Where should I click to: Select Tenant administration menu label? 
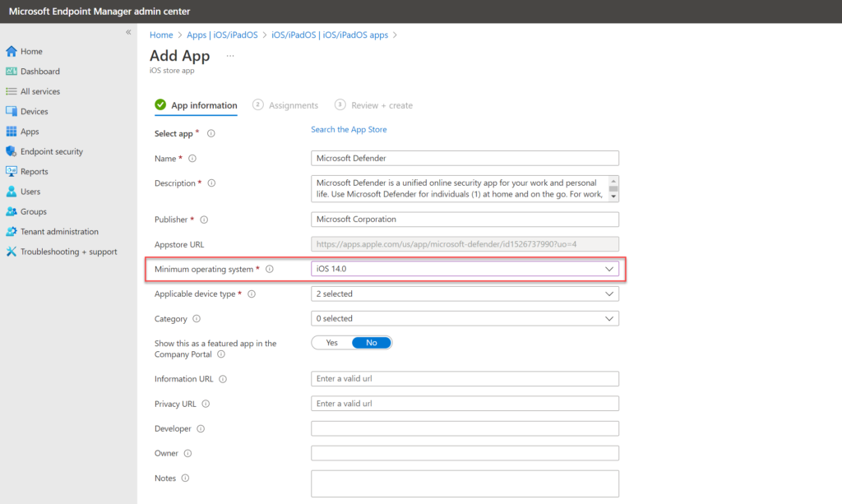[59, 231]
